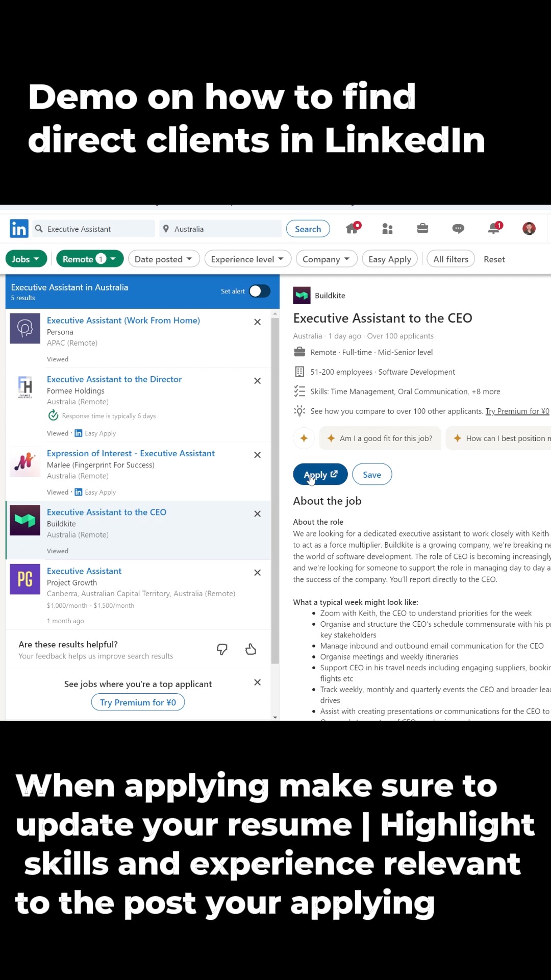
Task: Click Try Premium for ¥0 button
Action: click(138, 702)
